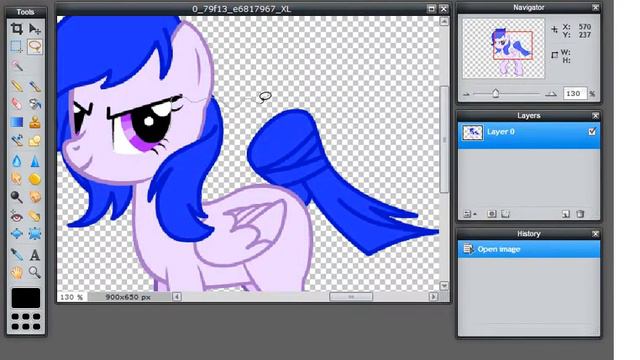
Task: Select the Magic Wand tool
Action: click(17, 66)
